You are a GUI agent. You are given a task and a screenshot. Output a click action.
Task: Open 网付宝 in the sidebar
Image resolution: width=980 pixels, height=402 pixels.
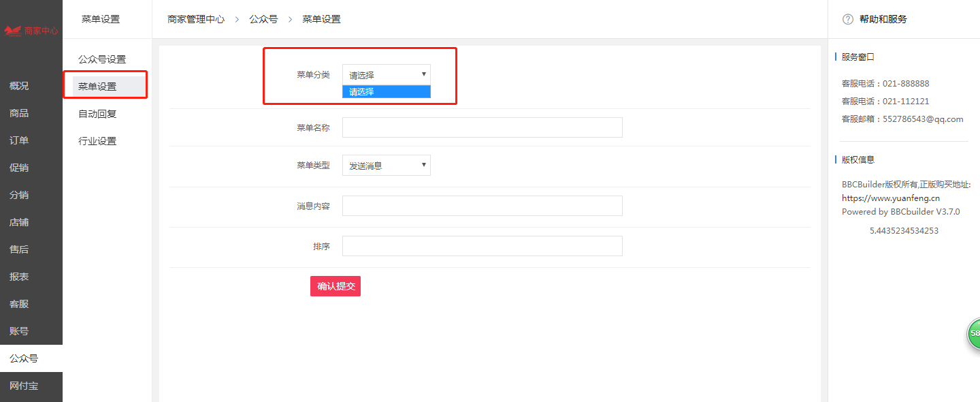24,386
